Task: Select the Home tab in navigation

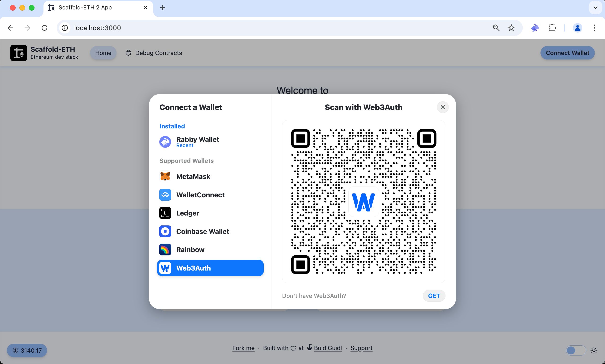Action: click(103, 53)
